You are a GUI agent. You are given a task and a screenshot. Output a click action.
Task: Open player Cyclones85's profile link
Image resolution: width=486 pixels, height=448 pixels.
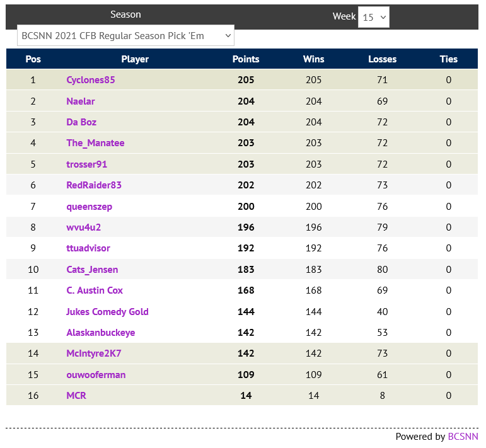click(x=91, y=80)
